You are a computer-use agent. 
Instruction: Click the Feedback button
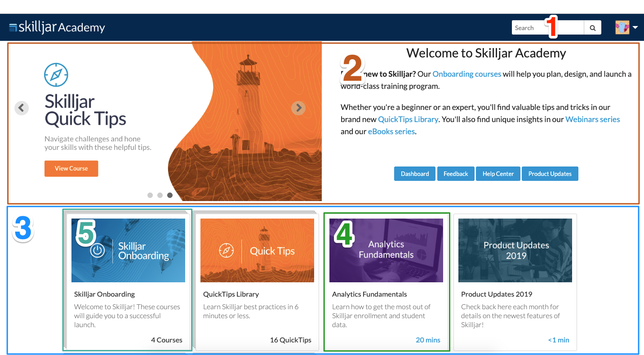coord(456,174)
